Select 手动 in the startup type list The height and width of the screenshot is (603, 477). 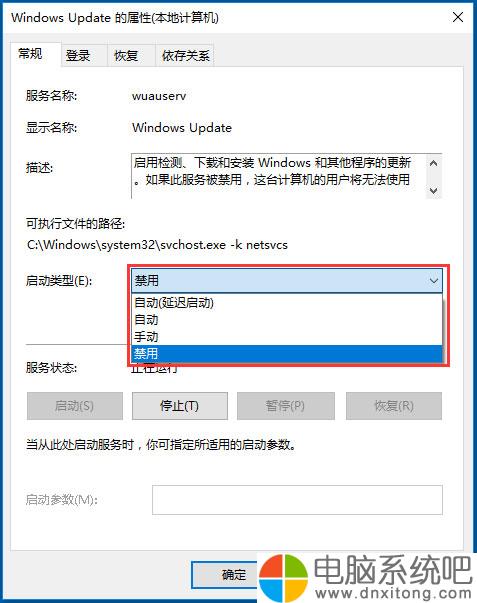tap(287, 336)
